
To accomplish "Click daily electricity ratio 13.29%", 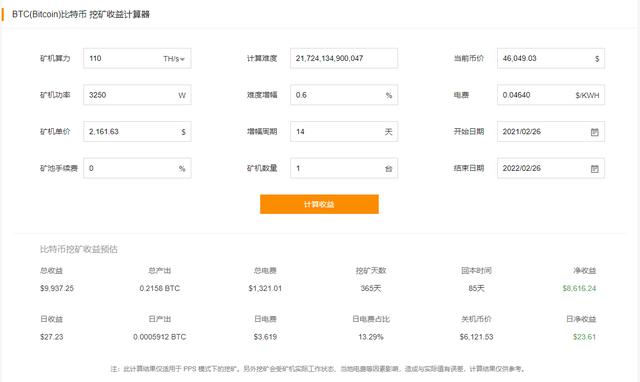I will [371, 337].
